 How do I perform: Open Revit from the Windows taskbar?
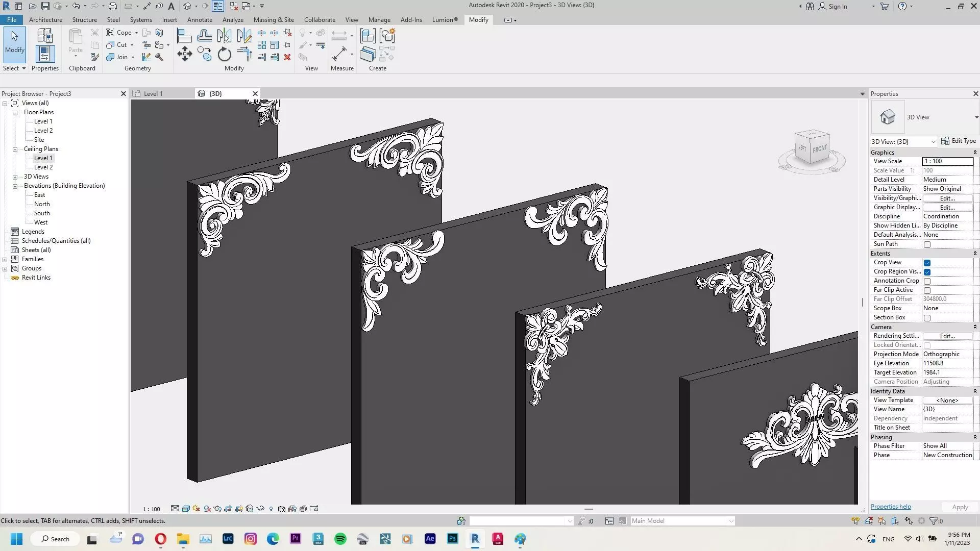pos(475,539)
